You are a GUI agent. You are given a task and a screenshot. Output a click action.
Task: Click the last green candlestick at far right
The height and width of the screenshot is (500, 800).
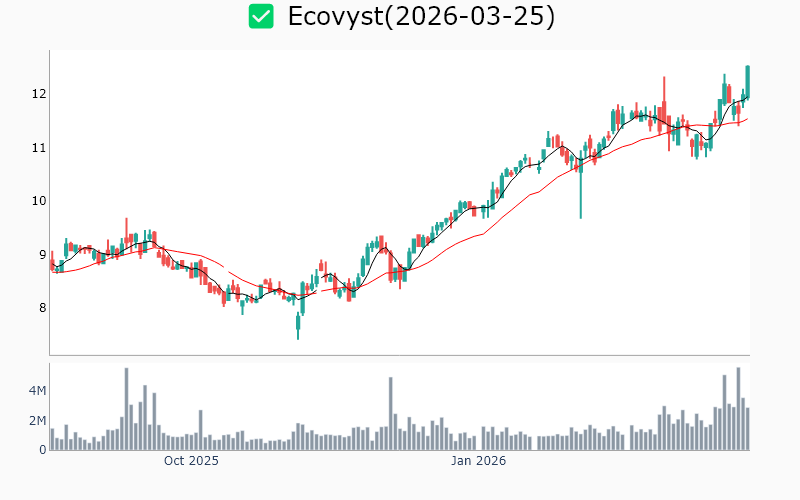click(x=747, y=81)
